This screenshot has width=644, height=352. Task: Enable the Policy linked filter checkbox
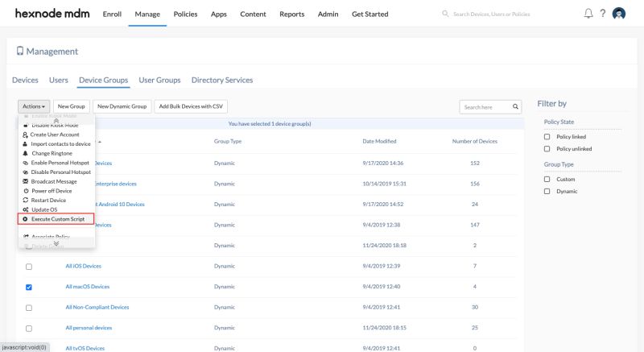click(x=547, y=137)
